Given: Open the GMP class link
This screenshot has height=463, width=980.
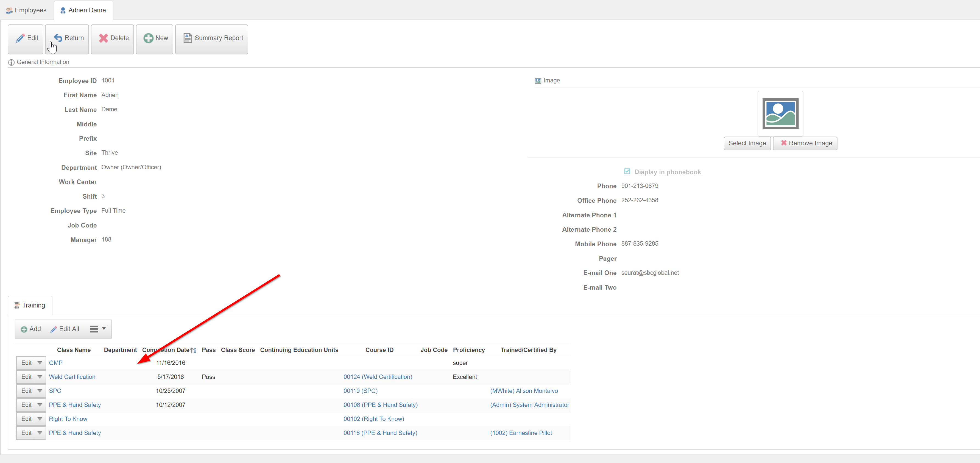Looking at the screenshot, I should pyautogui.click(x=55, y=363).
